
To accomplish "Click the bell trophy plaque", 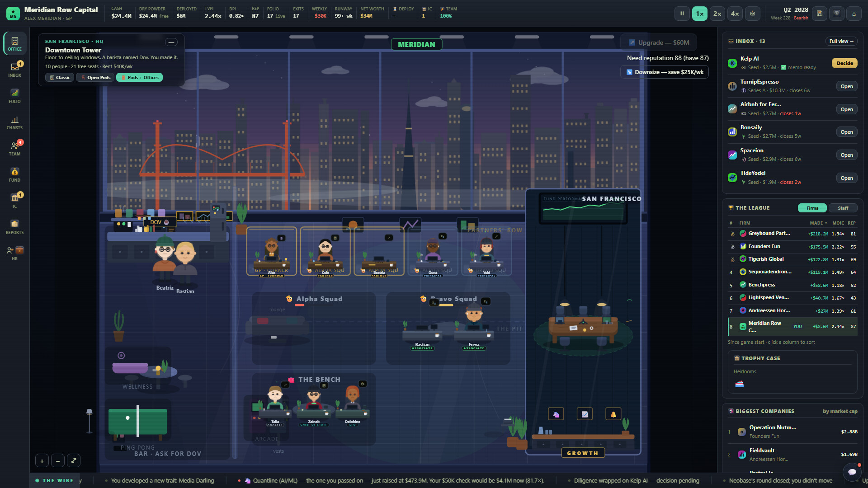I will [x=613, y=414].
